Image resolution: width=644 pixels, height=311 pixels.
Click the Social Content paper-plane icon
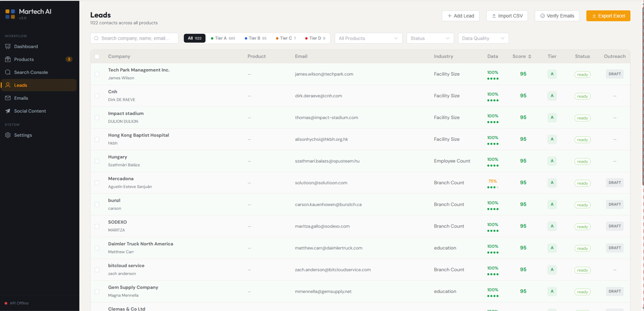(8, 111)
